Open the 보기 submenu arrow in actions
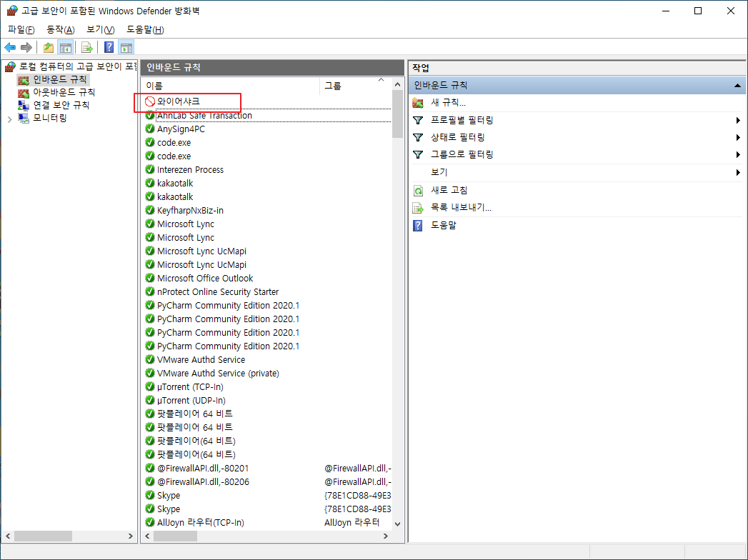This screenshot has height=560, width=748. (x=738, y=172)
